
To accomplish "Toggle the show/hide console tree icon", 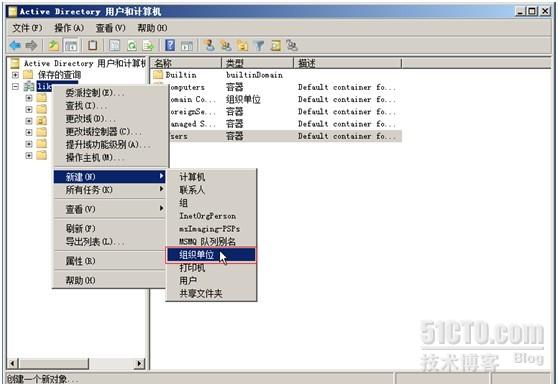I will [71, 45].
